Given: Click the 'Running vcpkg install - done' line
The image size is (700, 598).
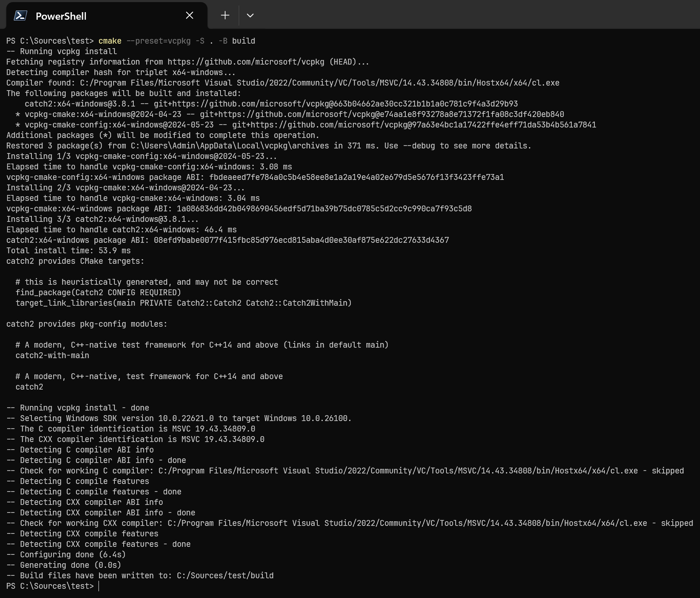Looking at the screenshot, I should (x=78, y=408).
